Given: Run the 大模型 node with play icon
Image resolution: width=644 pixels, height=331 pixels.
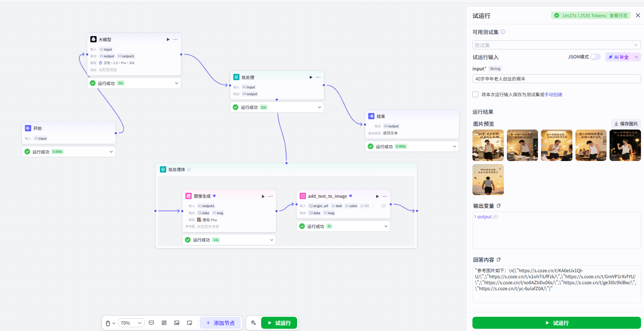Looking at the screenshot, I should (x=168, y=39).
